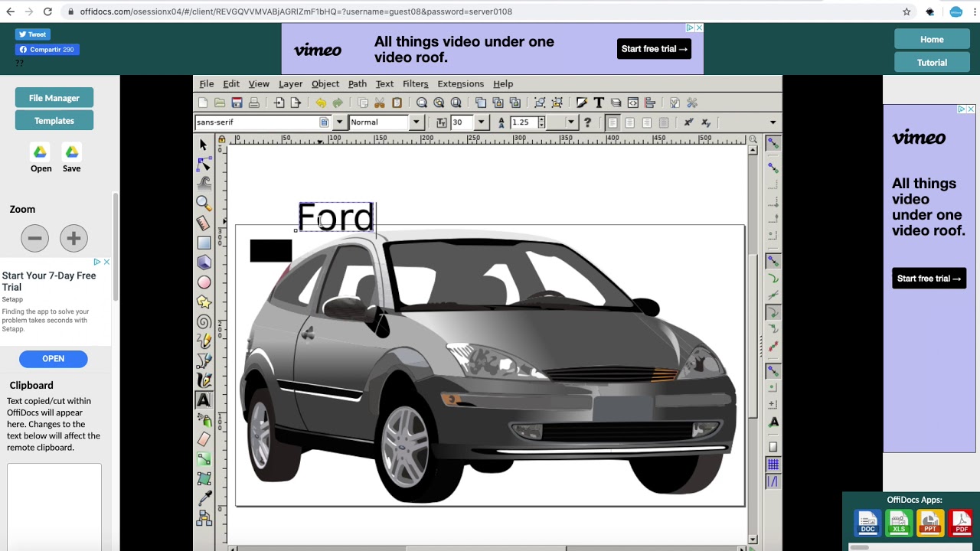Open the font size 30 dropdown
The height and width of the screenshot is (551, 980).
[x=481, y=122]
